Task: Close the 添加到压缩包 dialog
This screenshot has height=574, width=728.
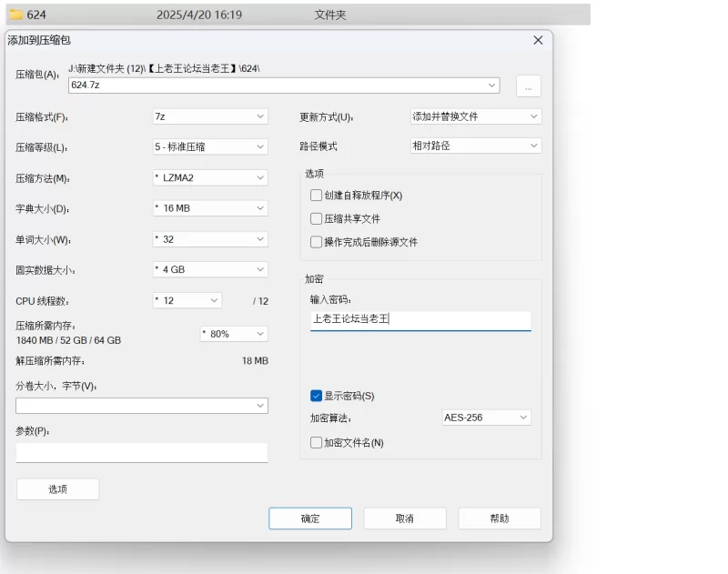Action: coord(538,40)
